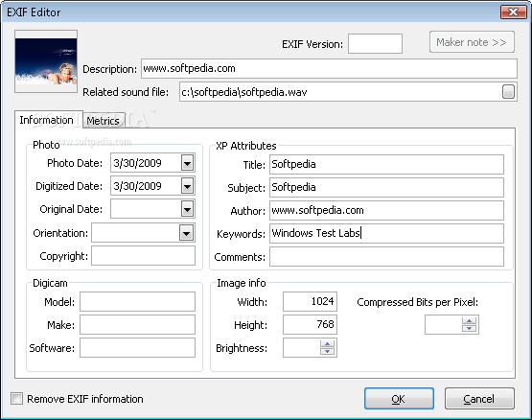532x420 pixels.
Task: Click the browse button for related sound file
Action: pos(508,92)
